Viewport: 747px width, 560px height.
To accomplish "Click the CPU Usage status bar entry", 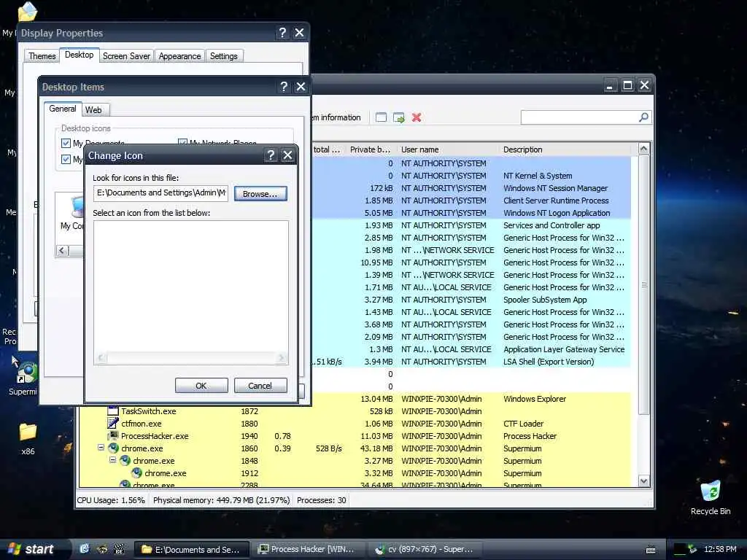I will tap(111, 500).
